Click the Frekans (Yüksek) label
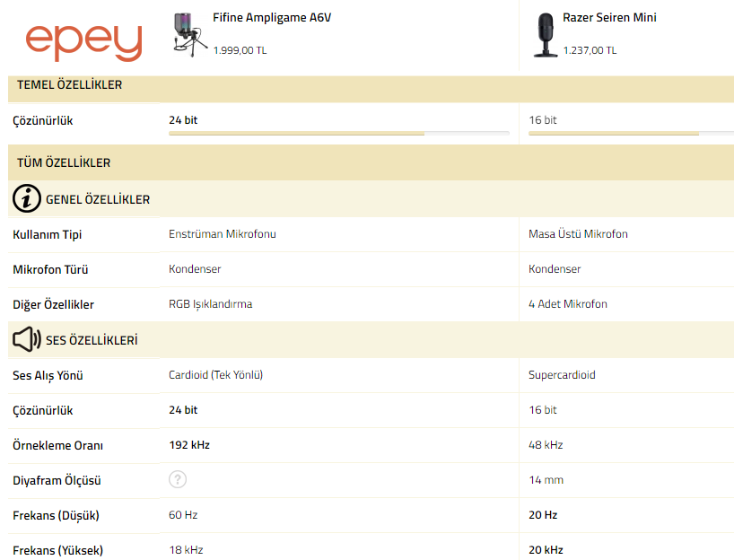 click(57, 551)
